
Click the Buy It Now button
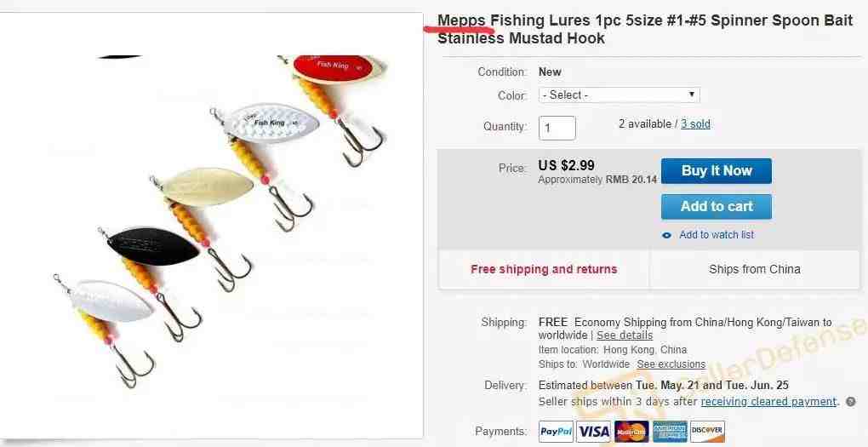pyautogui.click(x=717, y=170)
